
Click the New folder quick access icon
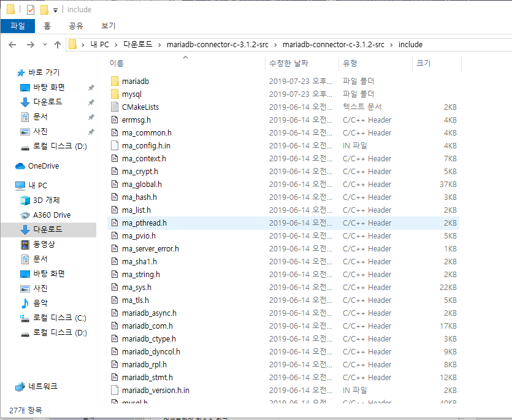tap(44, 10)
